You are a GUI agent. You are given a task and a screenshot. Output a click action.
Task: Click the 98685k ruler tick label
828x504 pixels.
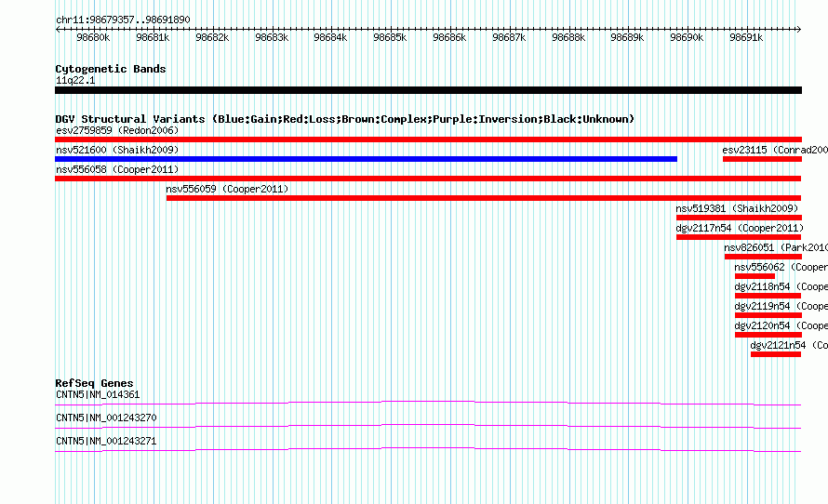point(390,37)
